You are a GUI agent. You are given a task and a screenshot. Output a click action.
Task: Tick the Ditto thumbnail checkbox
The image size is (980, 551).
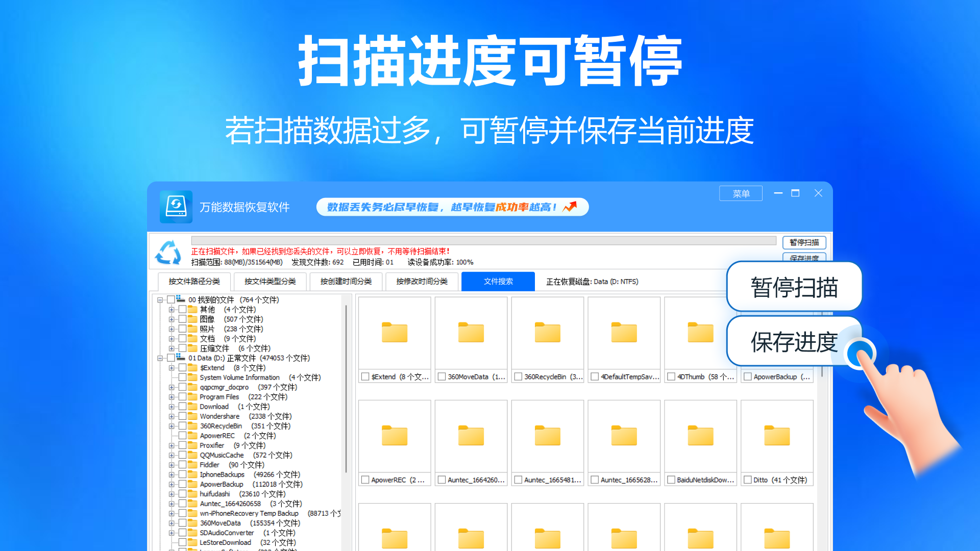click(748, 480)
